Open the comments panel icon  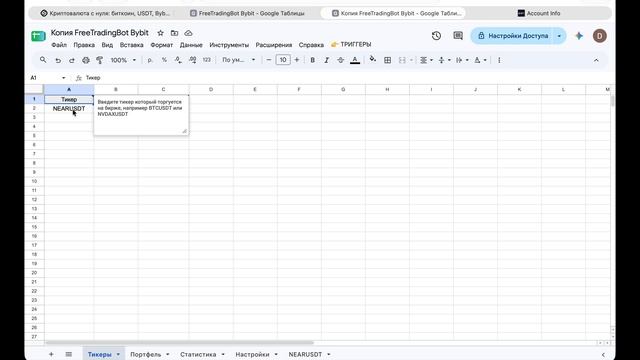point(458,36)
